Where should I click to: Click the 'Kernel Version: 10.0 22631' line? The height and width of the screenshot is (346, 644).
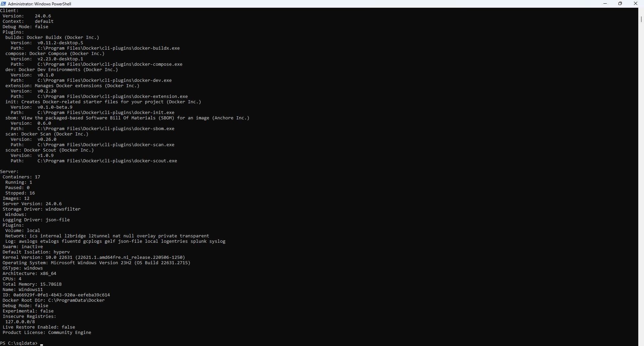(x=94, y=257)
